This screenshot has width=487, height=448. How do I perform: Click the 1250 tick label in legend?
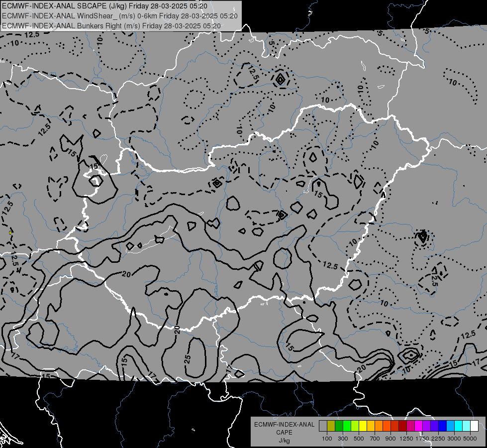click(406, 439)
